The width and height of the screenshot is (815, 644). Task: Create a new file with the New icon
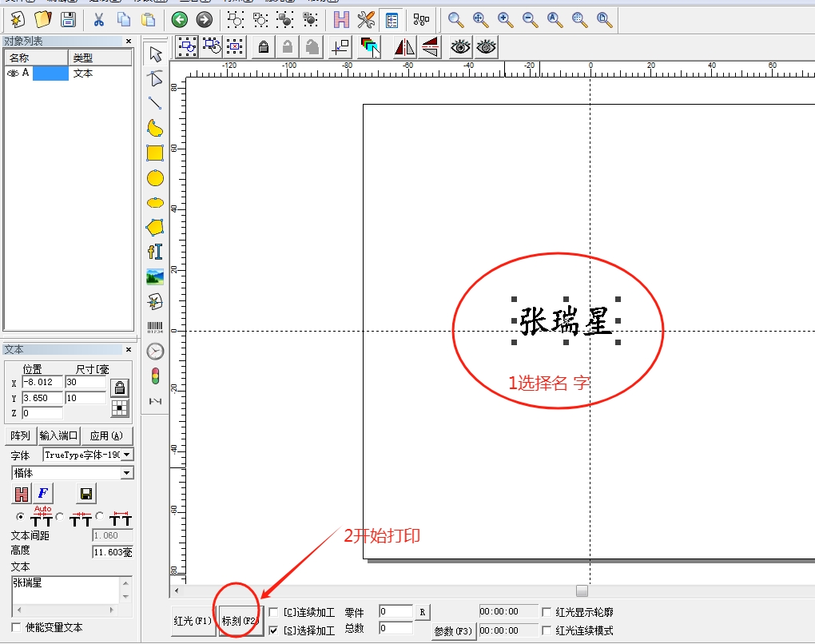point(17,20)
